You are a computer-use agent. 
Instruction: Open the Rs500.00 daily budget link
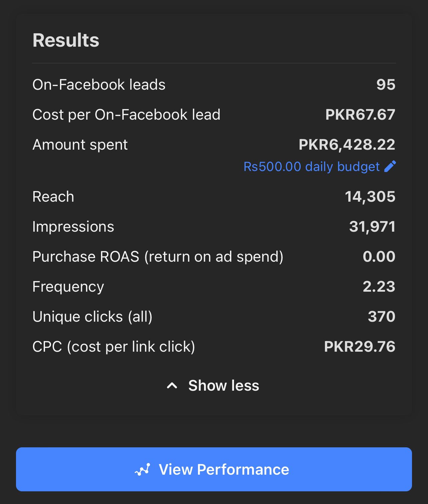(x=312, y=166)
